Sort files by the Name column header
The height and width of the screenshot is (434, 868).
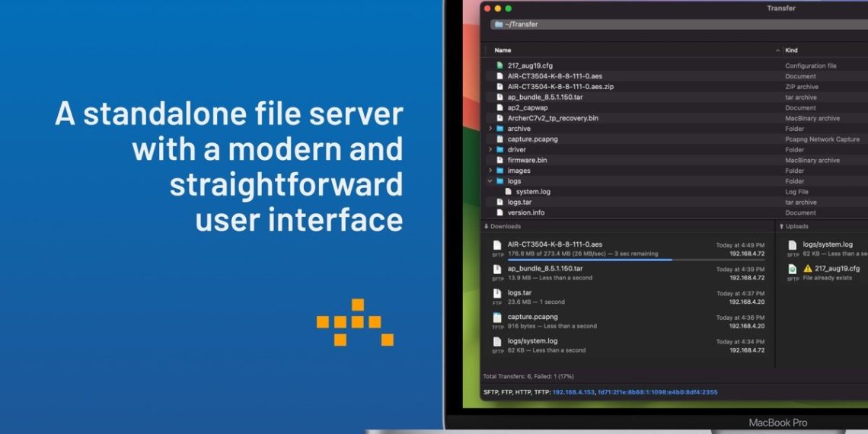coord(503,50)
